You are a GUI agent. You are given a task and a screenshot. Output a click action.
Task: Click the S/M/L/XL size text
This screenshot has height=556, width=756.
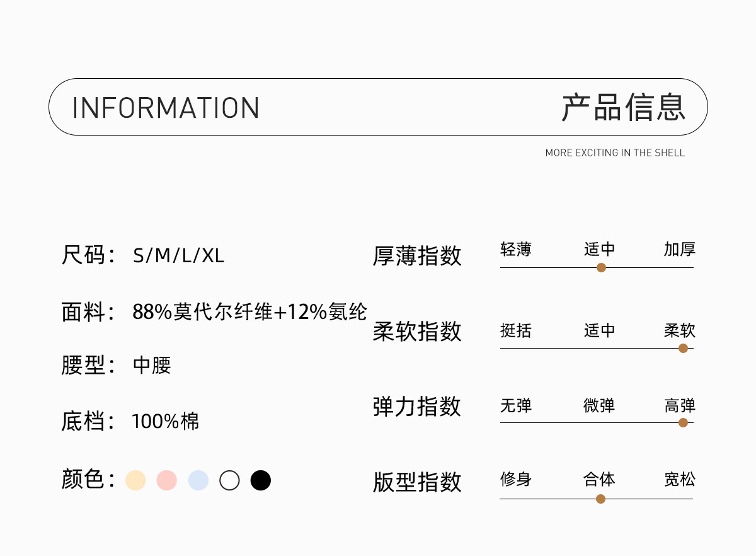[179, 256]
